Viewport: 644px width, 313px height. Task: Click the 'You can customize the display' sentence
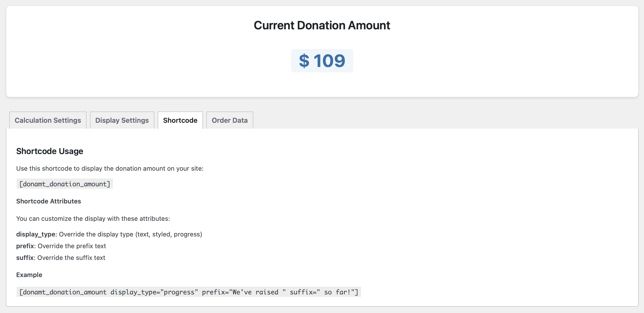(x=93, y=219)
